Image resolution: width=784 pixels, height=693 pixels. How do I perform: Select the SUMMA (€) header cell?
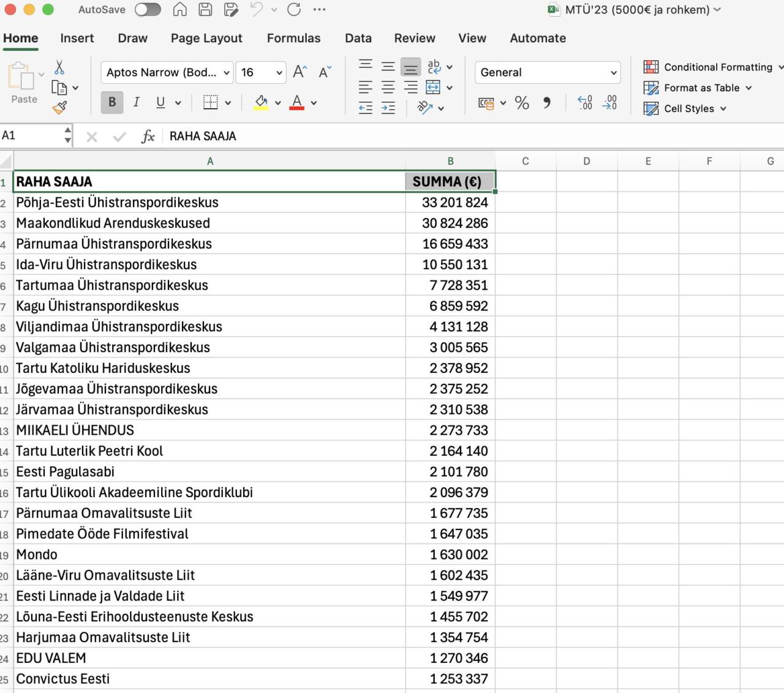click(450, 182)
